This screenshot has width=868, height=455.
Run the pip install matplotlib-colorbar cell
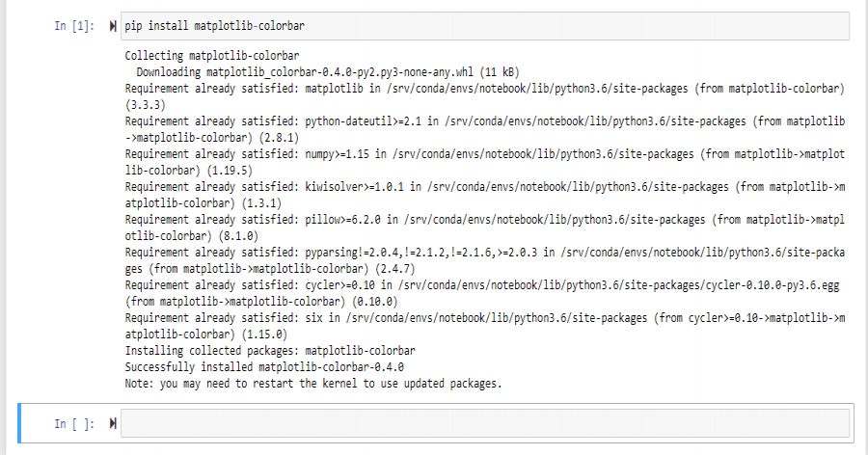[114, 26]
